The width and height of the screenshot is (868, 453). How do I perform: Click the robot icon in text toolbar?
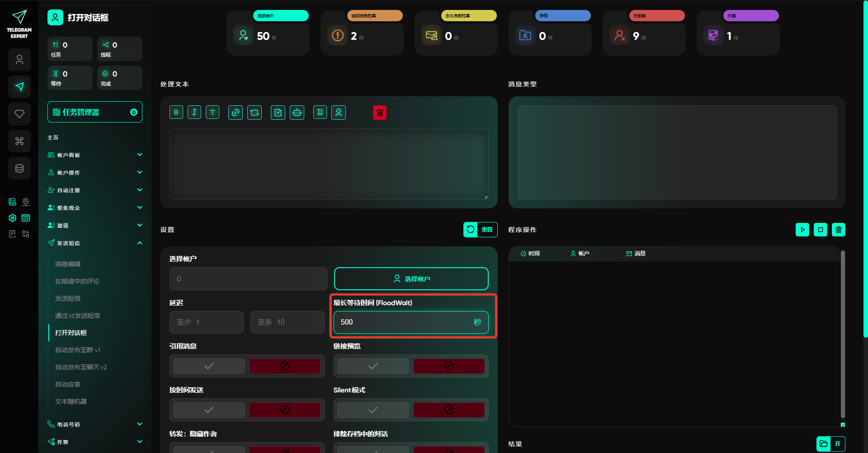[x=297, y=113]
